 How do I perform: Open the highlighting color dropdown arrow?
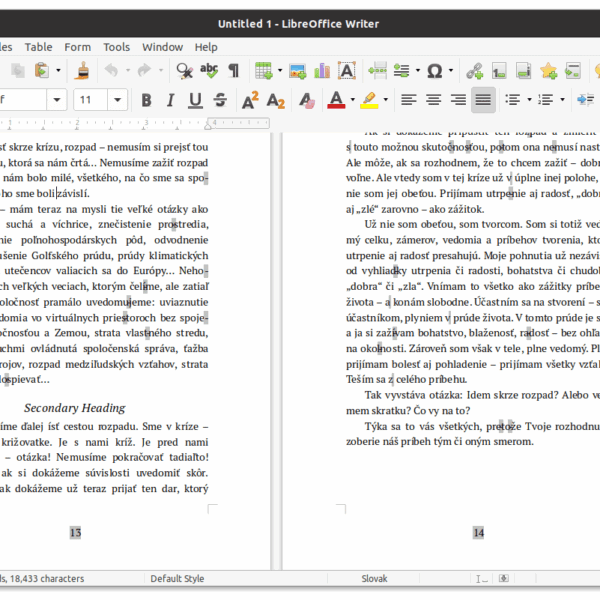pos(385,100)
